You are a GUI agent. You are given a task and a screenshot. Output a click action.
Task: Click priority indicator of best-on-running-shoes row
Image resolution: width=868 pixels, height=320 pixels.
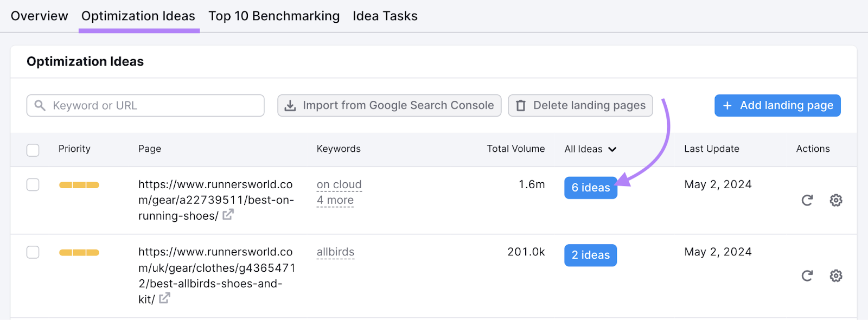pos(79,185)
